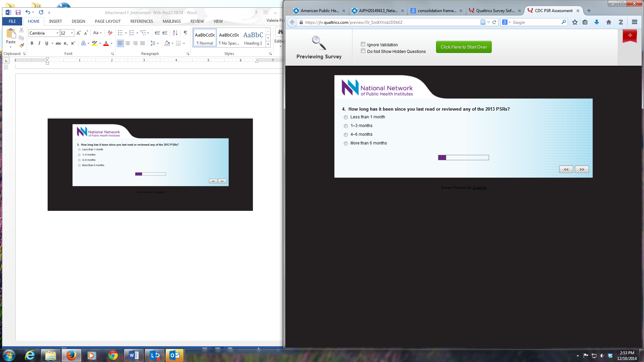Open the PAGE LAYOUT ribbon tab
This screenshot has width=644, height=362.
[108, 21]
